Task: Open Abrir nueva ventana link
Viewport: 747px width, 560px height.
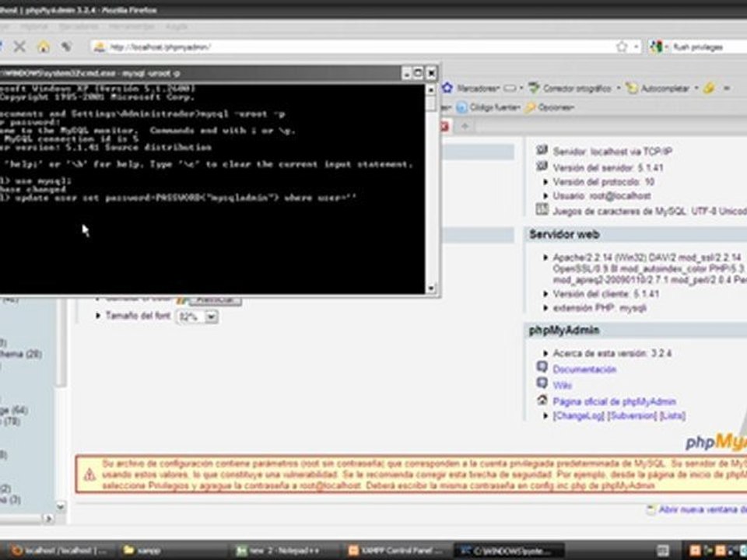Action: coord(703,510)
